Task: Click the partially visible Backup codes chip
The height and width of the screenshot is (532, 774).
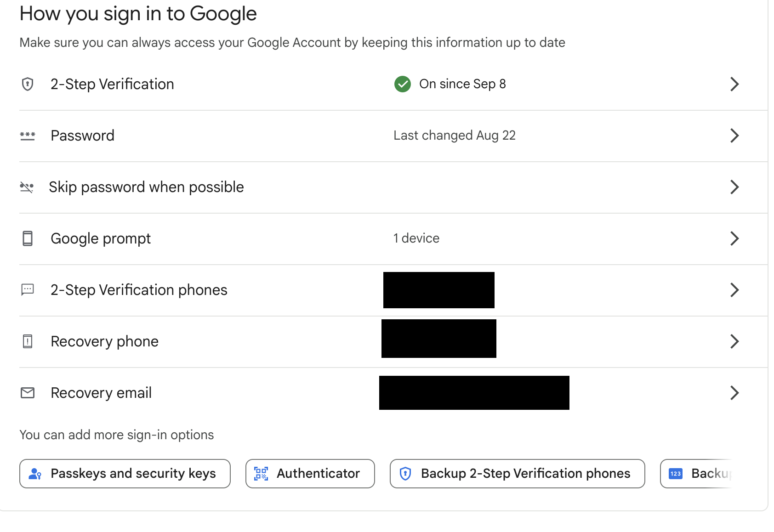Action: click(x=696, y=474)
